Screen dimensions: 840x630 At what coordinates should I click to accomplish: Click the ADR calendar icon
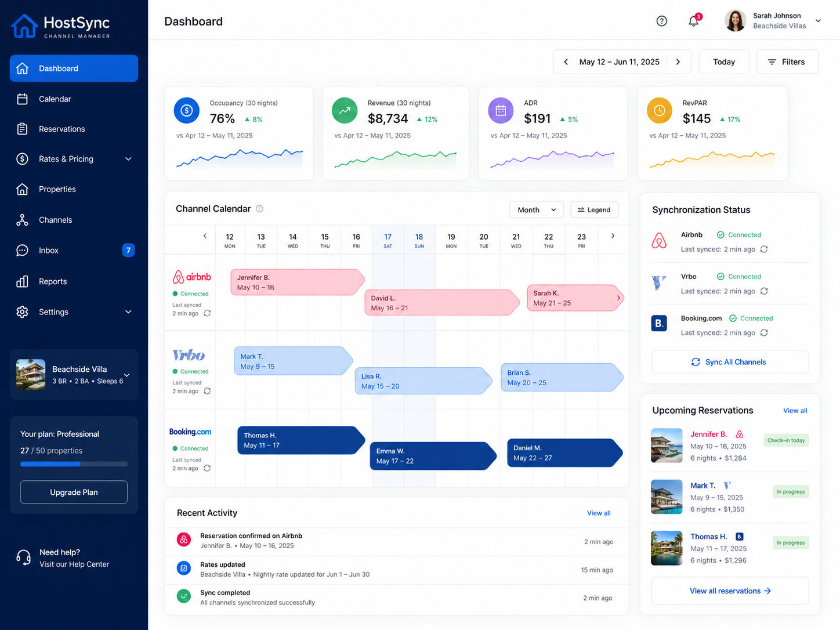coord(501,110)
